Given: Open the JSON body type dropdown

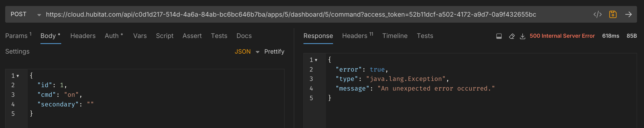Looking at the screenshot, I should (247, 52).
